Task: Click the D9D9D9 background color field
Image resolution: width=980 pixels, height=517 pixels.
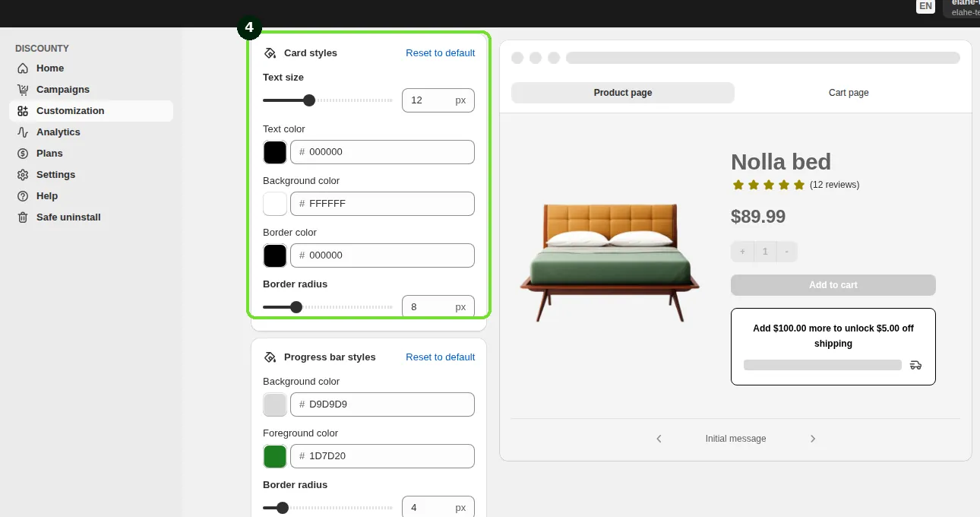Action: (382, 404)
